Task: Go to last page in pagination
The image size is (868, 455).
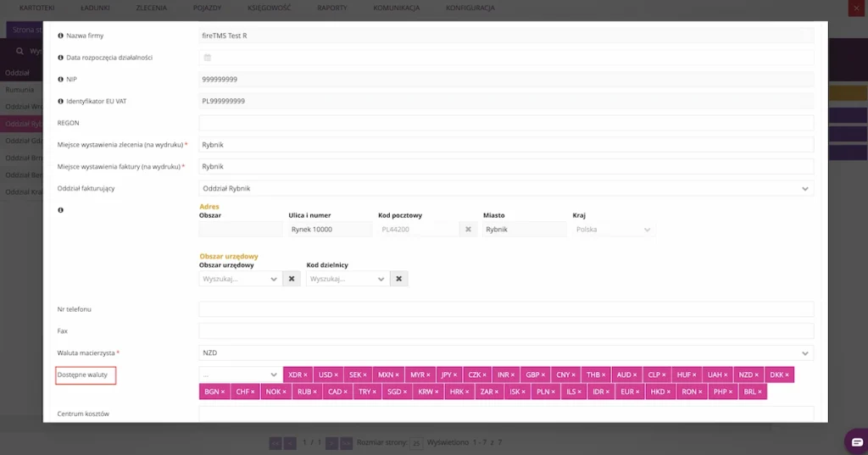Action: (x=346, y=443)
